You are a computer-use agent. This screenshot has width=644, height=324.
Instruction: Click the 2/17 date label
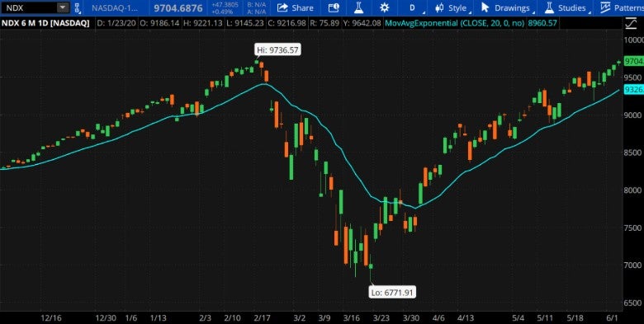point(261,318)
